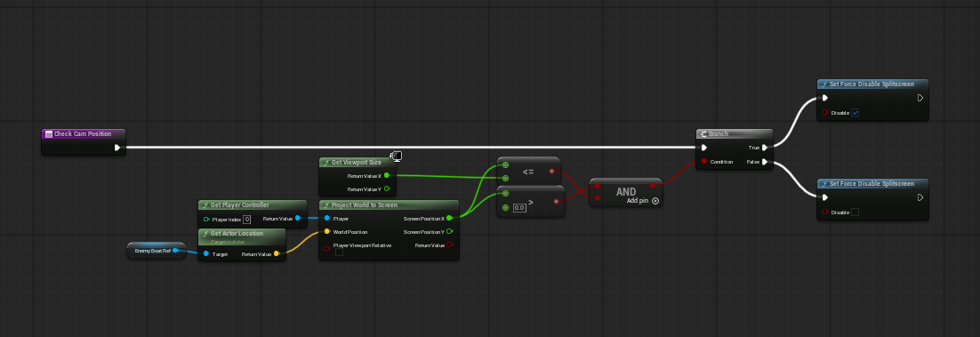Uncheck Disable on upper Set Force Disable Splitscreen
The image size is (980, 337).
click(855, 113)
